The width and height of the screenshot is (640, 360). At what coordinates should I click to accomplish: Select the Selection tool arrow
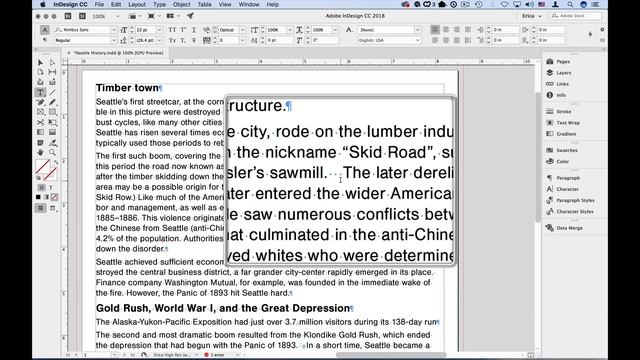tap(40, 62)
